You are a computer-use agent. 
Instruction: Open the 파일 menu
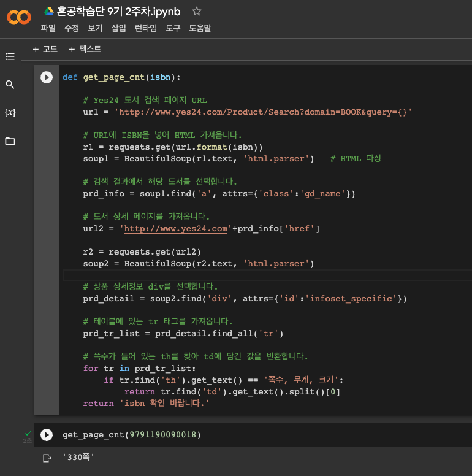[x=48, y=28]
